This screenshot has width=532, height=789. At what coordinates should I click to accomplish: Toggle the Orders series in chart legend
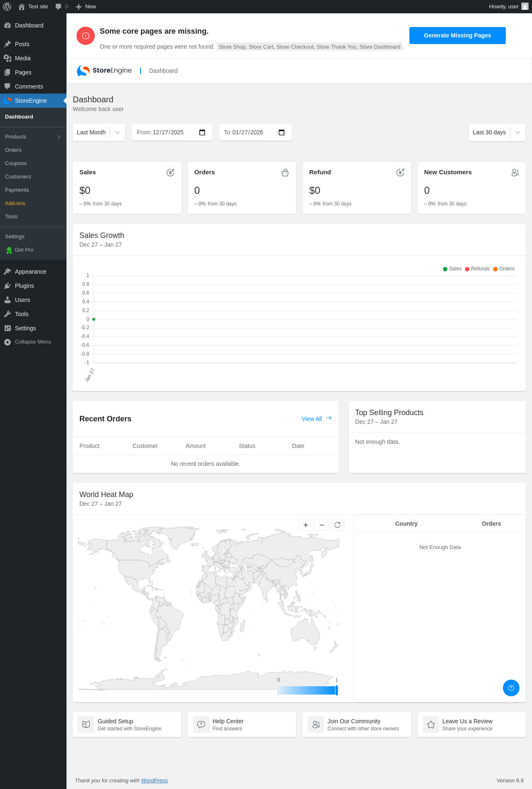(x=504, y=269)
